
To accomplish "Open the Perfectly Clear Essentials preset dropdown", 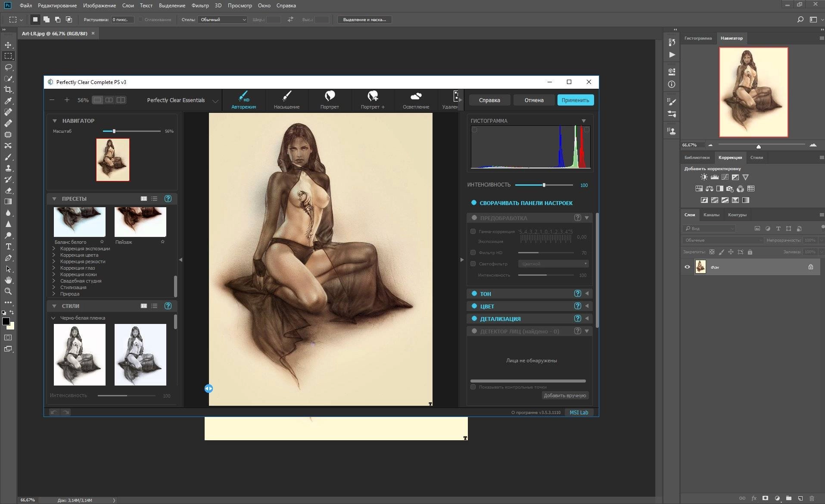I will 182,100.
